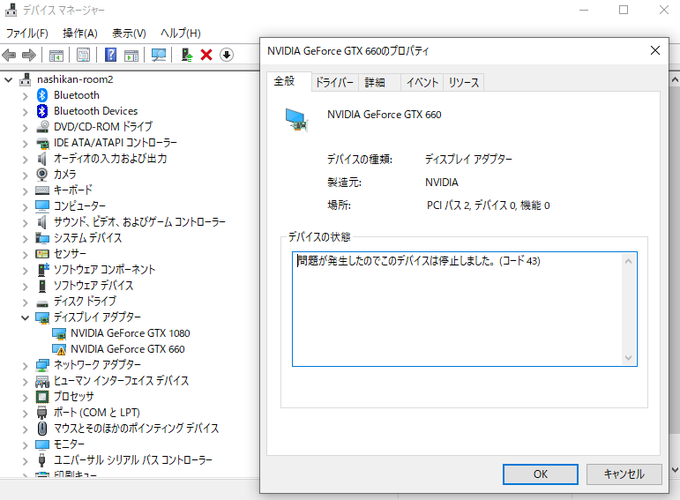This screenshot has height=500, width=680.
Task: Collapse the nashikan-room2 root node
Action: tap(8, 80)
